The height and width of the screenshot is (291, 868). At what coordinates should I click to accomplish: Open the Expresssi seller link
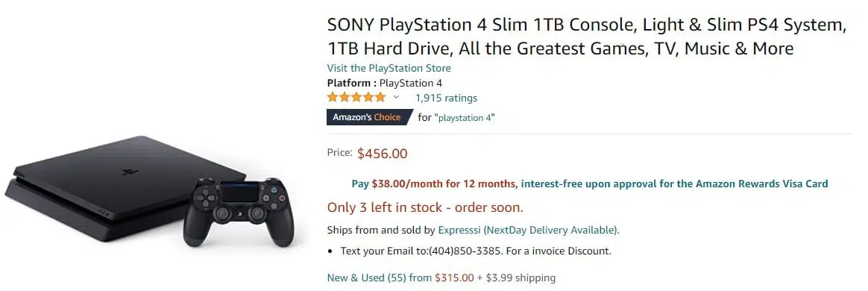(x=529, y=230)
